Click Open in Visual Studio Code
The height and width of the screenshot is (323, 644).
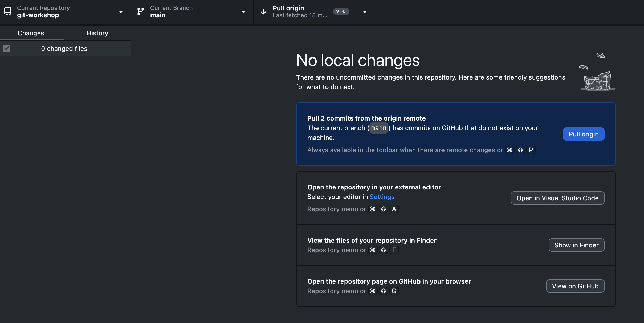557,198
